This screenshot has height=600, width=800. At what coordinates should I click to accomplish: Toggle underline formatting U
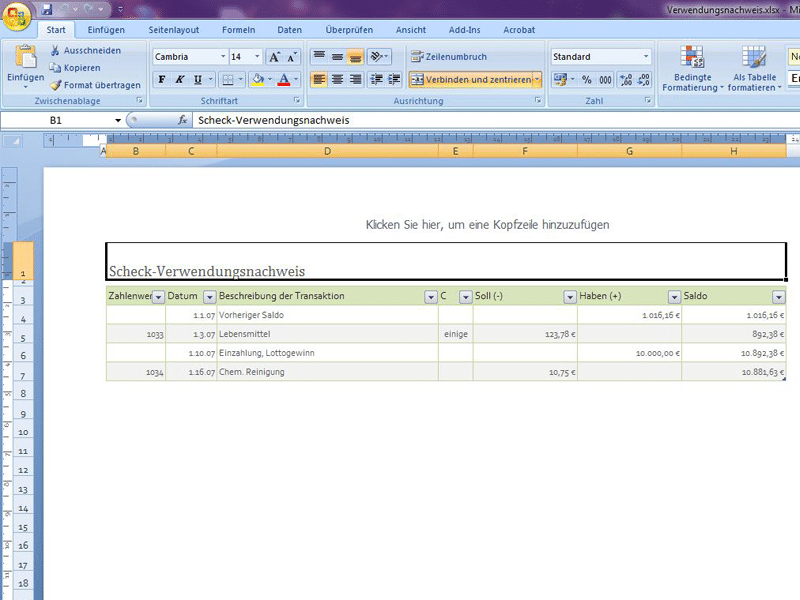(x=198, y=80)
